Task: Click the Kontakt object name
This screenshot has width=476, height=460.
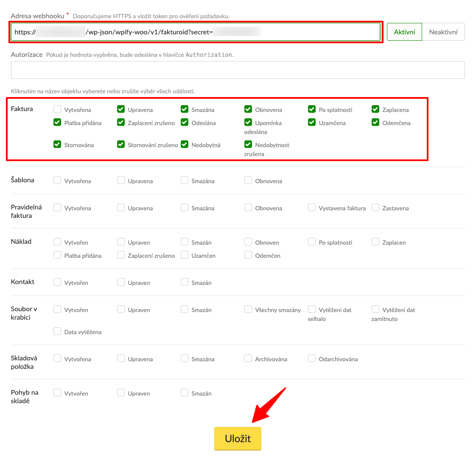Action: click(23, 282)
